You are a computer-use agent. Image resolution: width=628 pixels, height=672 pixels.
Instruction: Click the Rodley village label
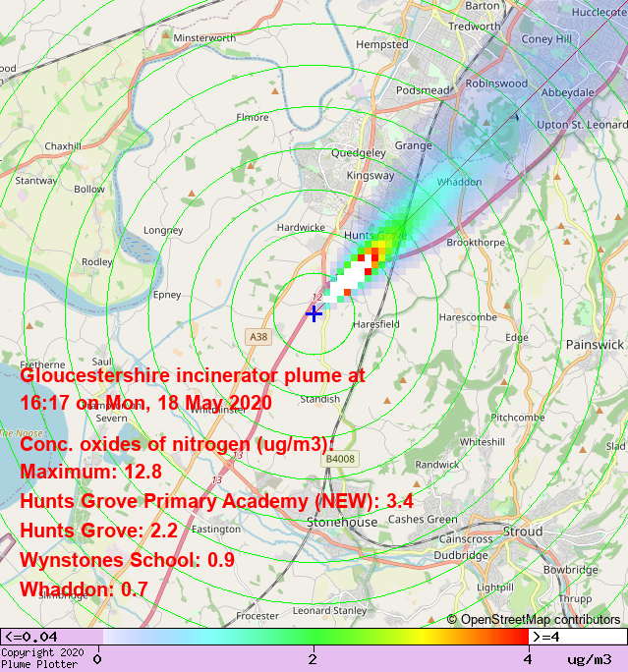pyautogui.click(x=97, y=262)
